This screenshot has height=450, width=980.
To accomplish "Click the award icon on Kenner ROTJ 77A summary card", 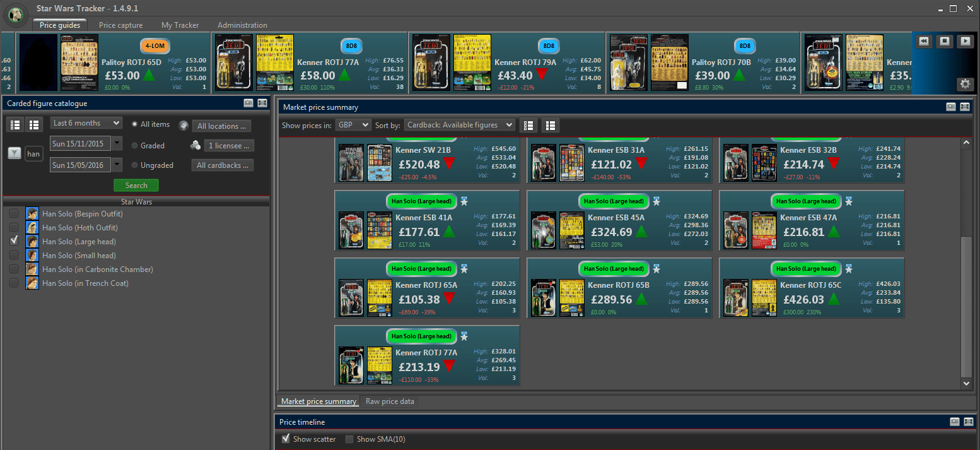I will (464, 336).
